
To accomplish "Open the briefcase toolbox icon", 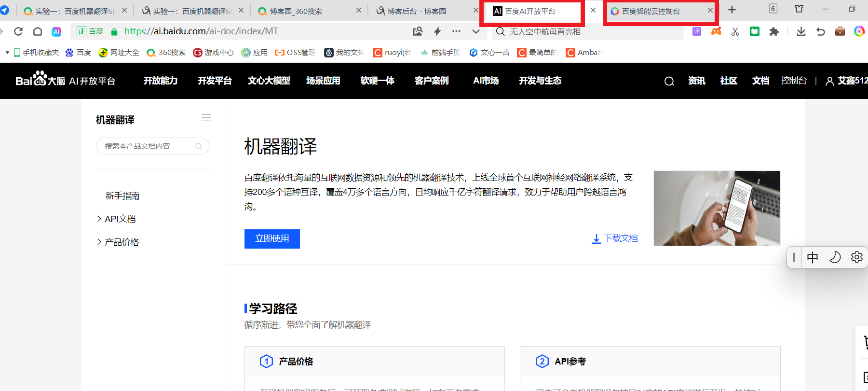I will pos(840,31).
